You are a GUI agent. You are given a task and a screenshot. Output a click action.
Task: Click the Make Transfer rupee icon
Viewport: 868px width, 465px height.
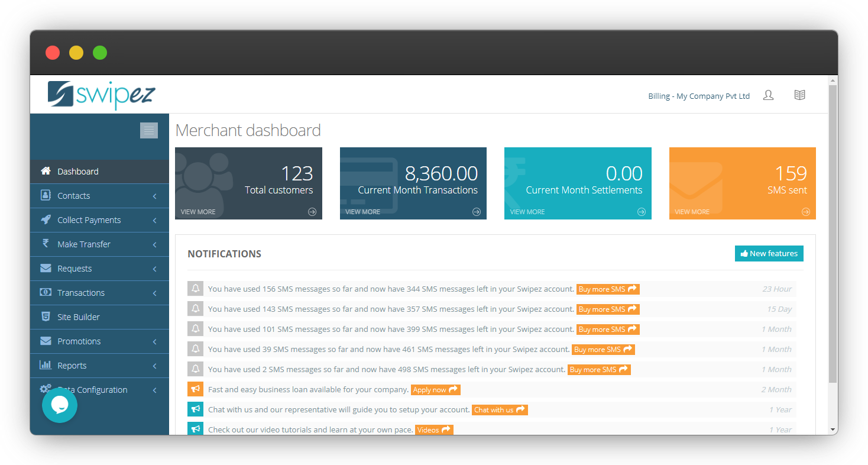click(x=46, y=244)
